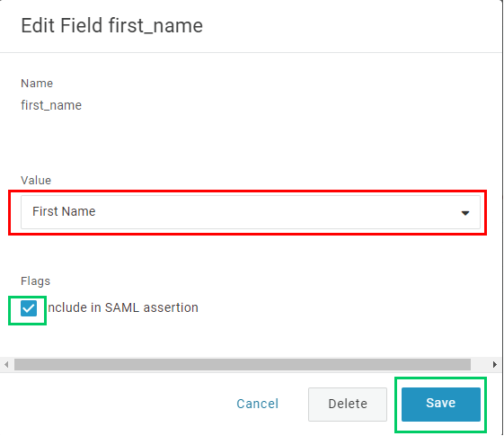
Task: Click the Flags section label
Action: [x=35, y=281]
